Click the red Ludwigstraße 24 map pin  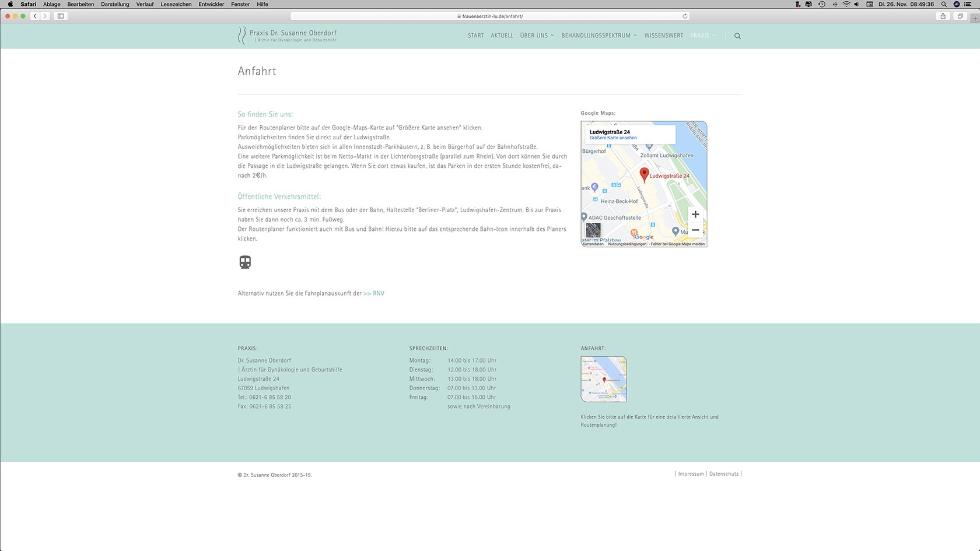click(644, 175)
